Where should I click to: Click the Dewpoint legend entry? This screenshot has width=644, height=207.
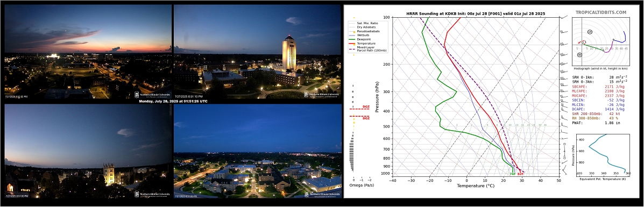[x=359, y=39]
